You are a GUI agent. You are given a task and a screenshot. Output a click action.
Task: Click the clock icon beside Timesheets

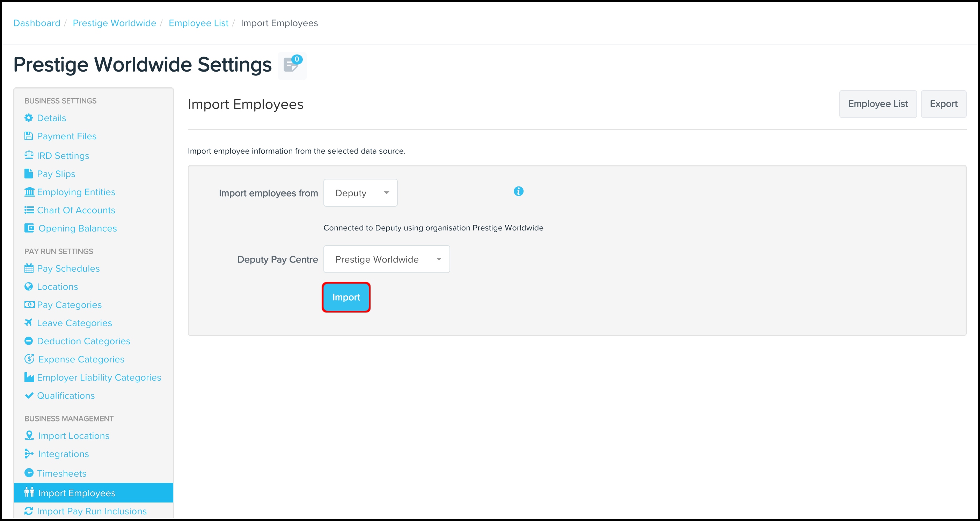pyautogui.click(x=29, y=473)
